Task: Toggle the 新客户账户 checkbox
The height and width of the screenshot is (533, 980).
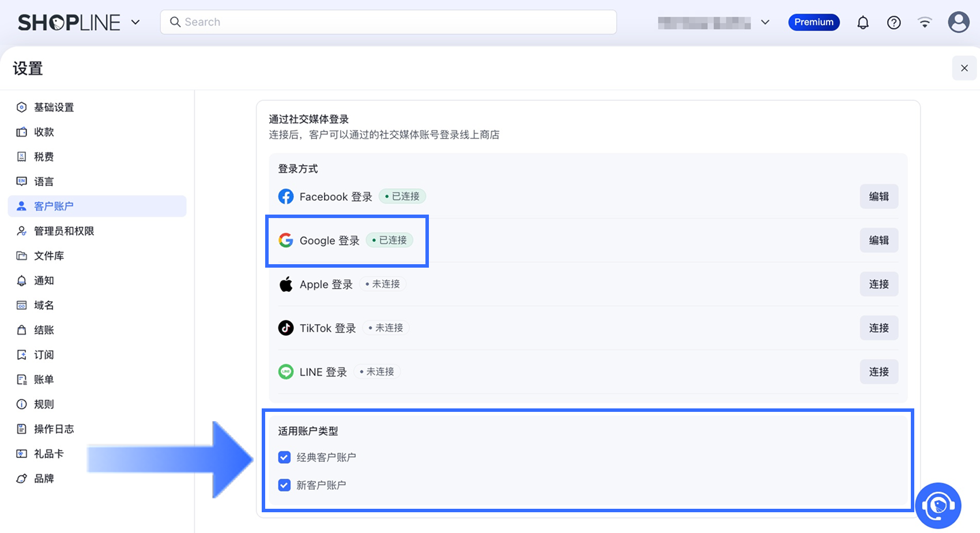Action: (284, 485)
